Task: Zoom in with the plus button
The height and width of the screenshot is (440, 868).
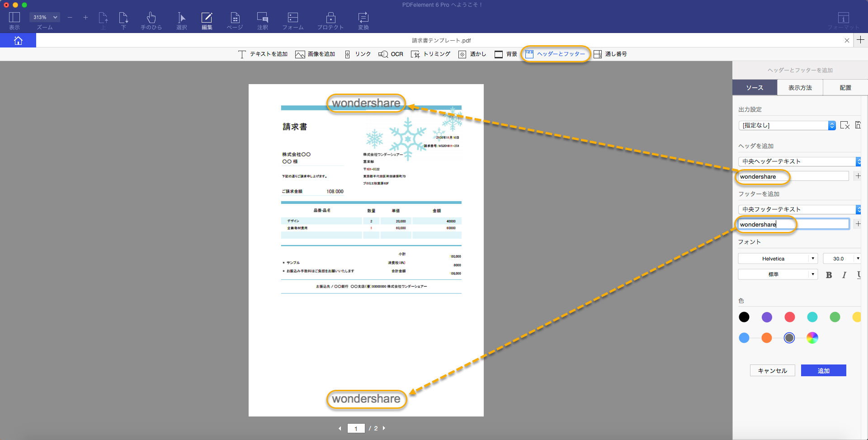Action: [x=85, y=17]
